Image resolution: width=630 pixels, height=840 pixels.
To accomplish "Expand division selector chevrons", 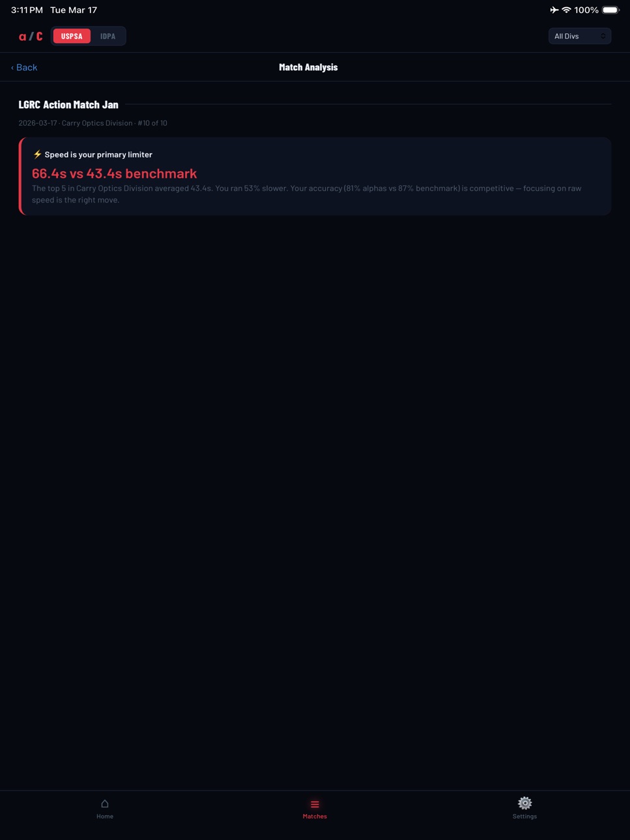I will [603, 36].
